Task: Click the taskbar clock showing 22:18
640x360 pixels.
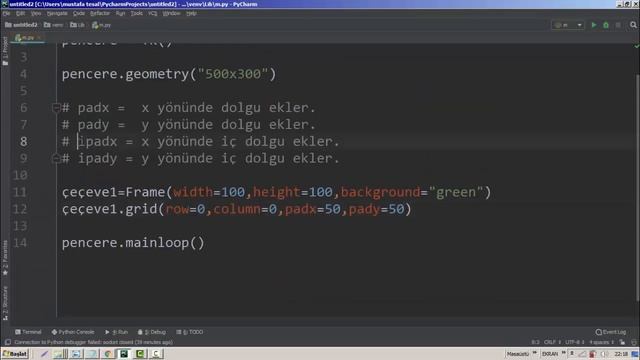Action: pyautogui.click(x=621, y=353)
